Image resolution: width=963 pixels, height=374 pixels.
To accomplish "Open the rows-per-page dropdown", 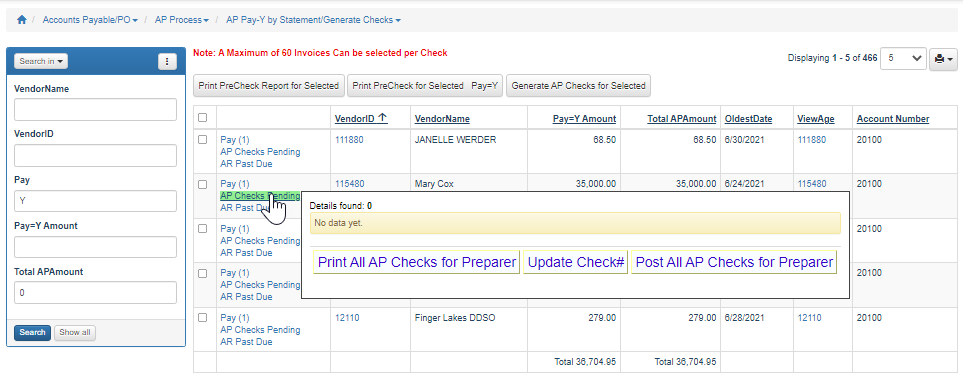I will point(903,58).
